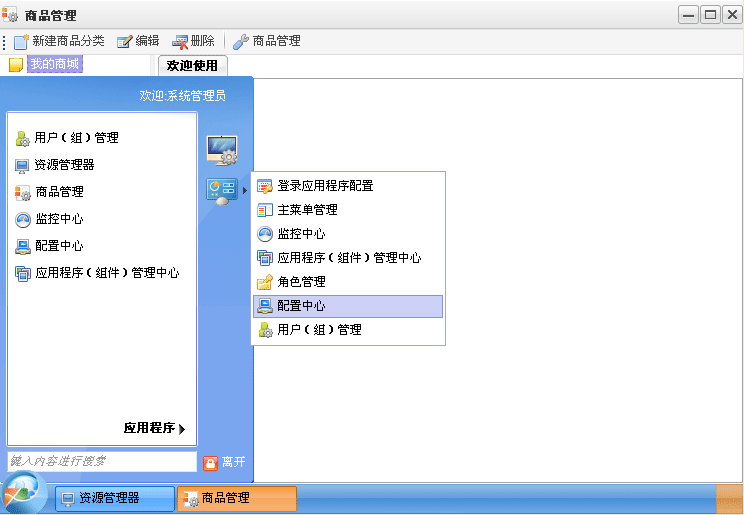The image size is (744, 515).
Task: Click the active 商品管理 taskbar button
Action: (237, 498)
